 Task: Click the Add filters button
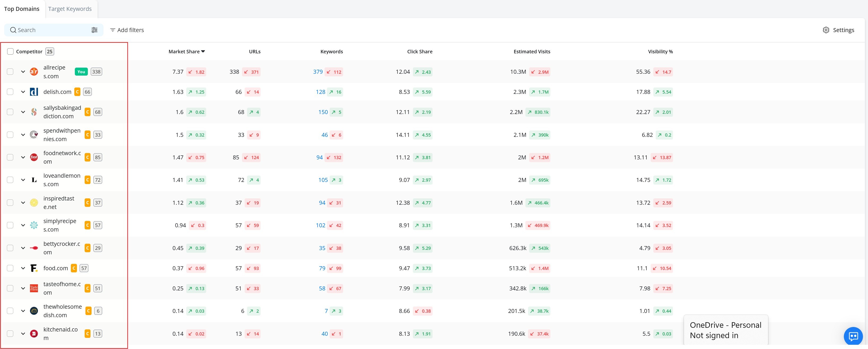[x=127, y=30]
